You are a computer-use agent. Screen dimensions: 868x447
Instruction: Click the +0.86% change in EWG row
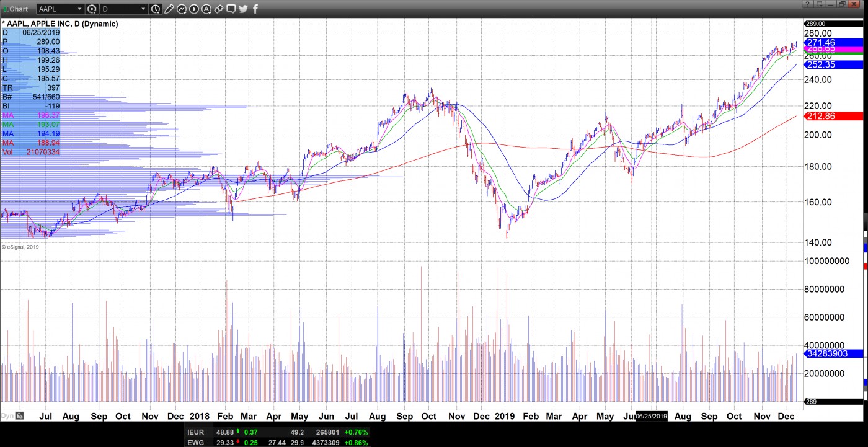[x=356, y=442]
